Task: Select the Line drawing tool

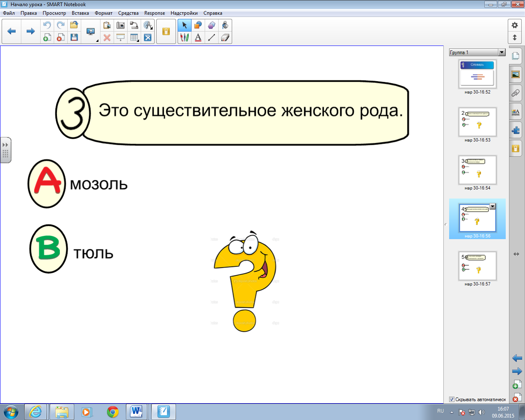Action: point(212,38)
